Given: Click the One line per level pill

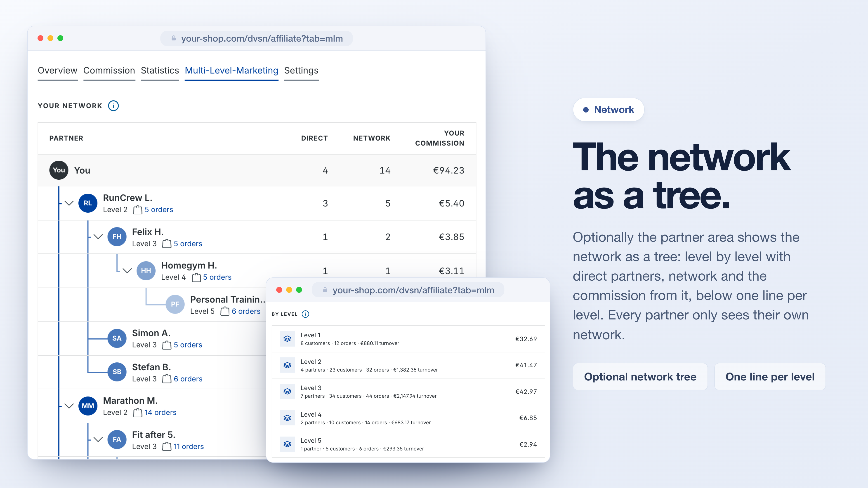Looking at the screenshot, I should pos(770,377).
